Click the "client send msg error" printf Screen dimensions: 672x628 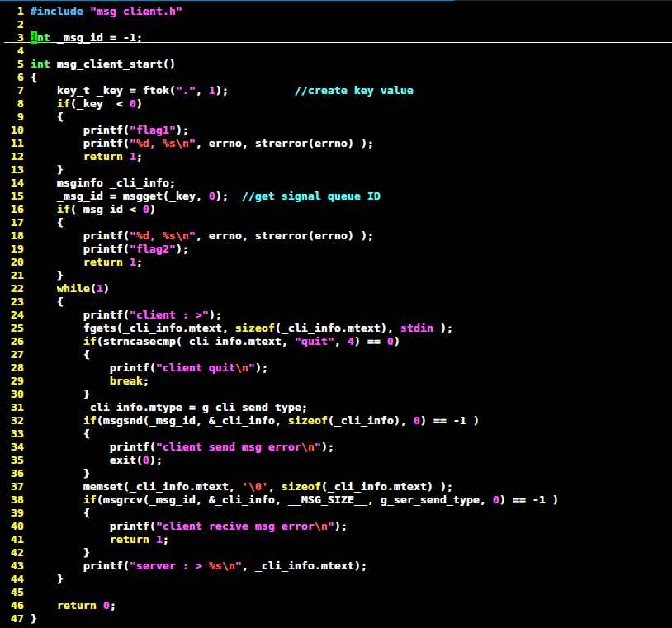pyautogui.click(x=221, y=447)
